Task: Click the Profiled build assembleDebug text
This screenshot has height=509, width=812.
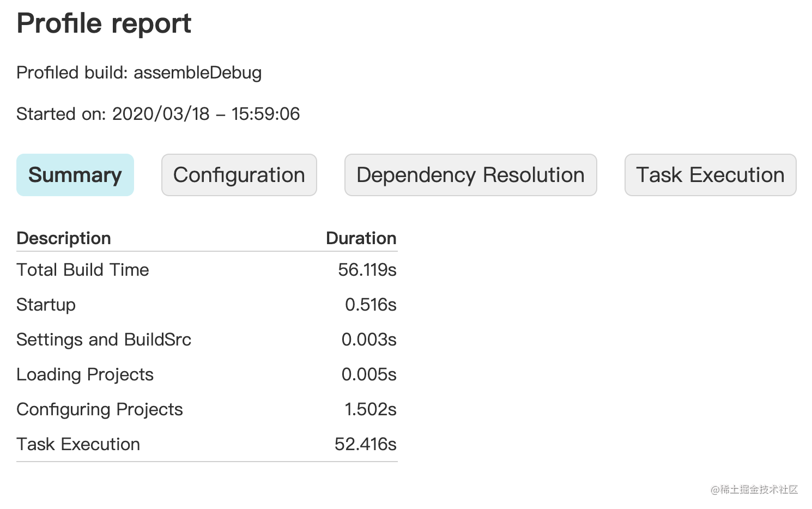Action: coord(139,72)
